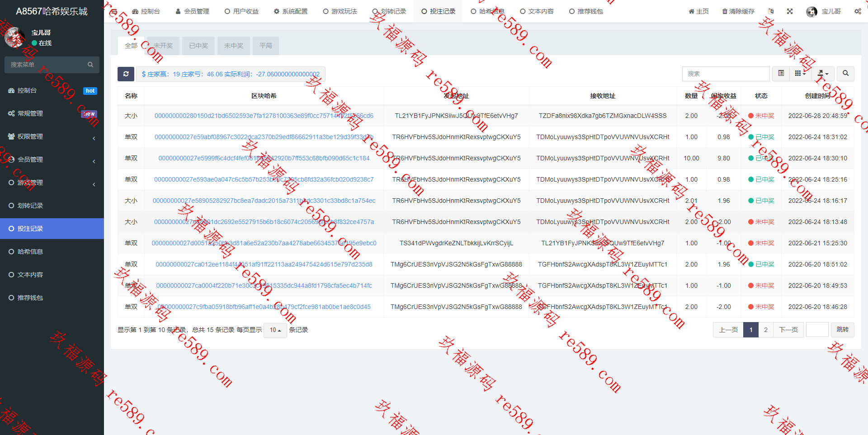The height and width of the screenshot is (435, 868).
Task: Expand 会员管理 sidebar group
Action: [52, 159]
